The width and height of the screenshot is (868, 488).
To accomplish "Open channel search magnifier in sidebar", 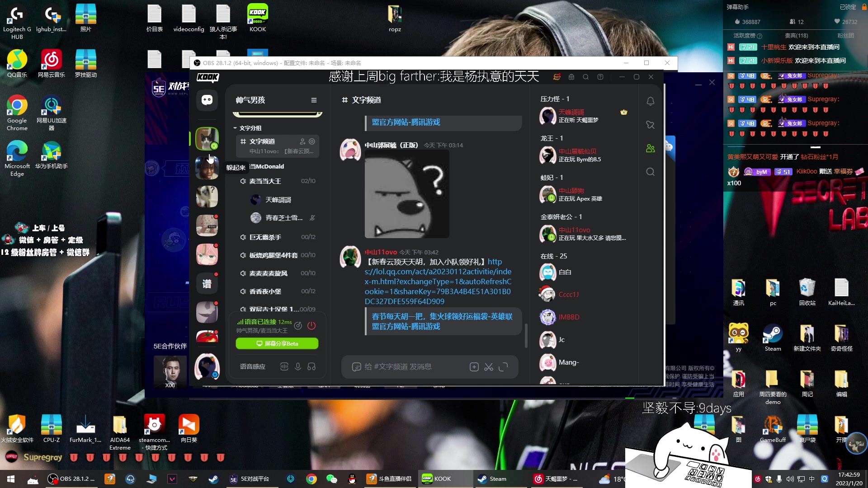I will (x=651, y=172).
